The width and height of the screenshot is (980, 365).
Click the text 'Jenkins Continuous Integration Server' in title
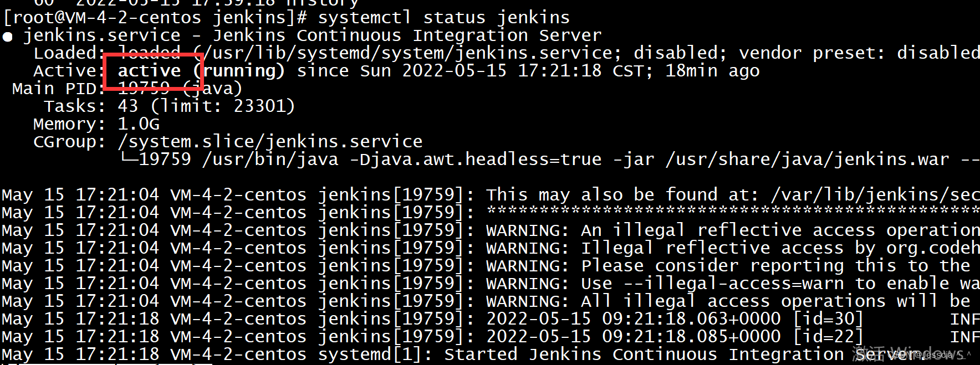[x=407, y=35]
